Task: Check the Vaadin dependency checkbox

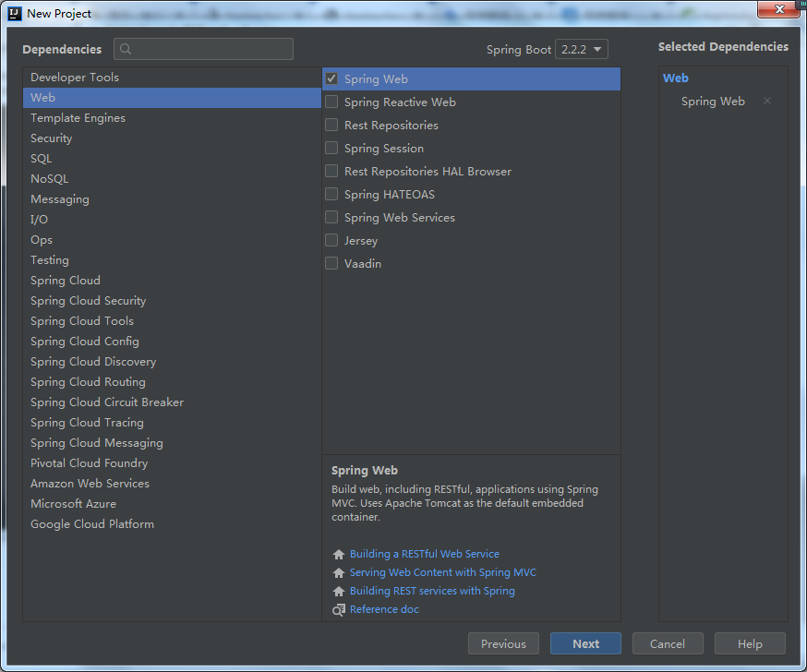Action: click(x=331, y=264)
